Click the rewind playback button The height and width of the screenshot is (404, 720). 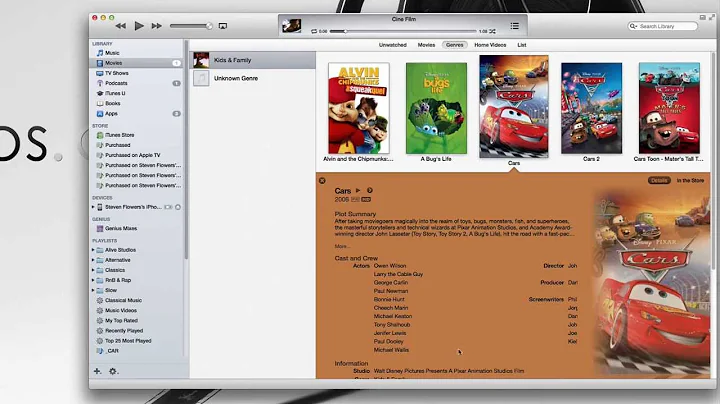pos(120,26)
